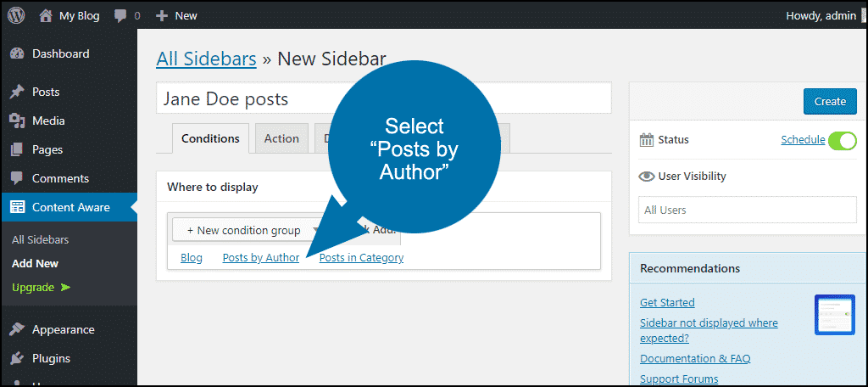
Task: Click the Plugins plug icon
Action: click(17, 358)
